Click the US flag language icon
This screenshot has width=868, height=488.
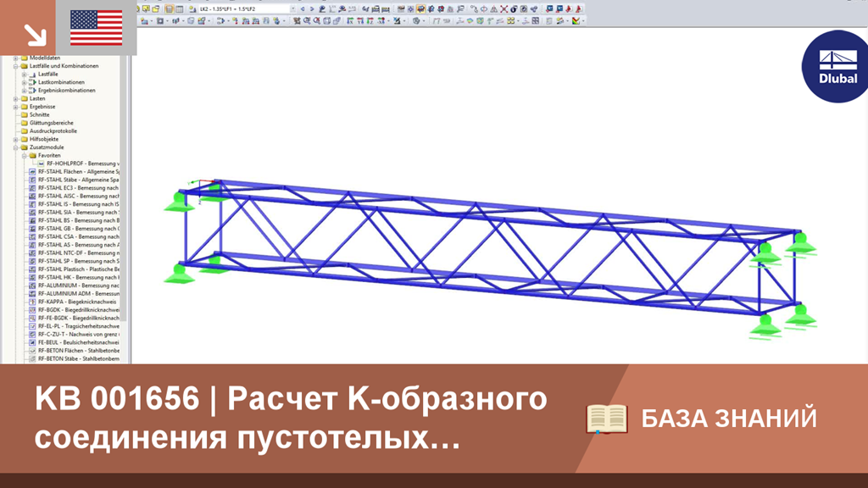[97, 28]
